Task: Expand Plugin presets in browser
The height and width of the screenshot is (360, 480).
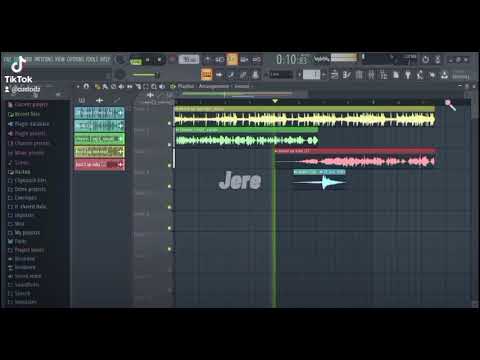Action: click(27, 134)
